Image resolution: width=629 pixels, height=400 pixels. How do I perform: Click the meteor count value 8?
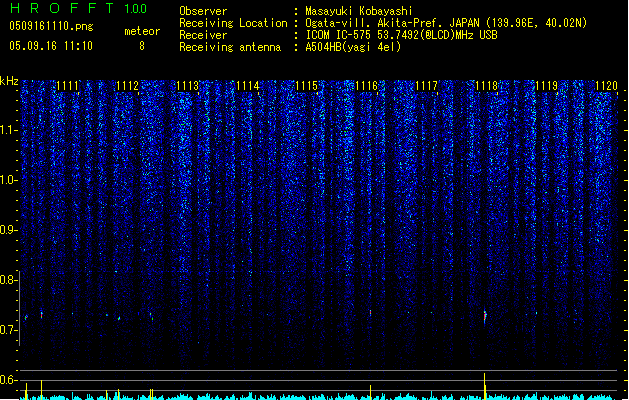coord(142,46)
